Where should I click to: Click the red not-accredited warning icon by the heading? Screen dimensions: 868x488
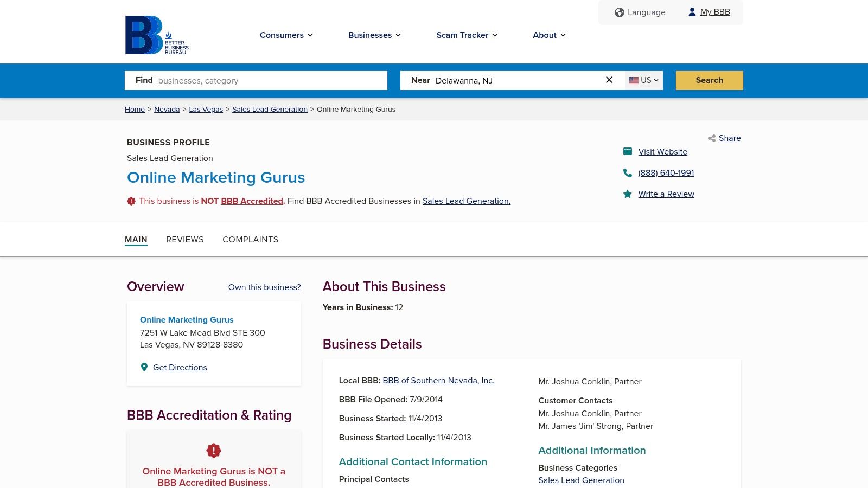click(x=131, y=201)
